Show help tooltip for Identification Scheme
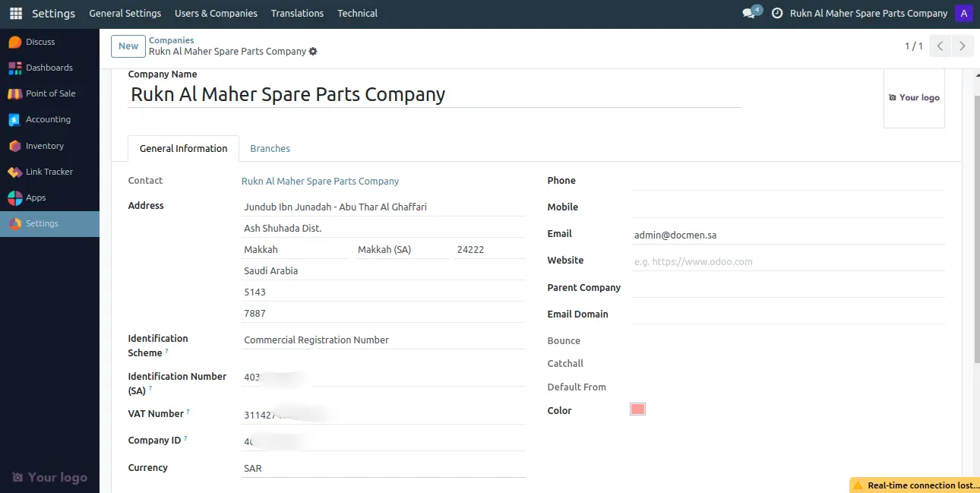980x493 pixels. point(167,352)
